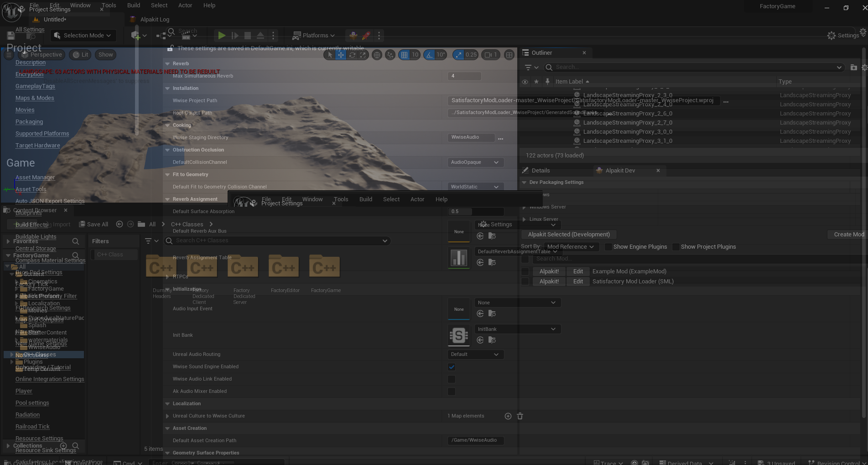Toggle the rotation snap angle icon
This screenshot has width=868, height=465.
[x=429, y=55]
